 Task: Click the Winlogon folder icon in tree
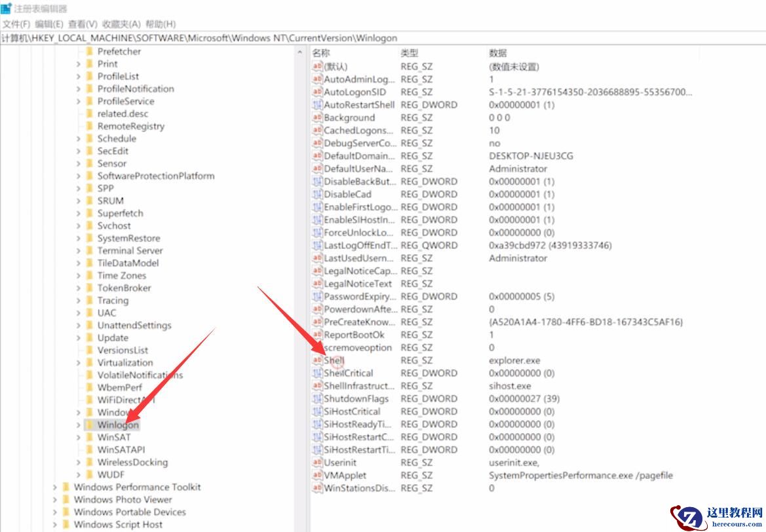(89, 425)
